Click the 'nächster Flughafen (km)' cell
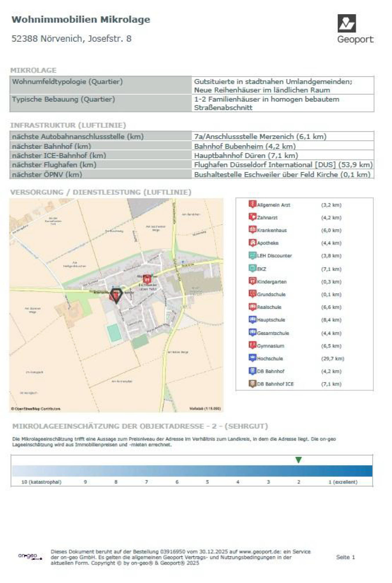The height and width of the screenshot is (583, 392). click(x=100, y=165)
